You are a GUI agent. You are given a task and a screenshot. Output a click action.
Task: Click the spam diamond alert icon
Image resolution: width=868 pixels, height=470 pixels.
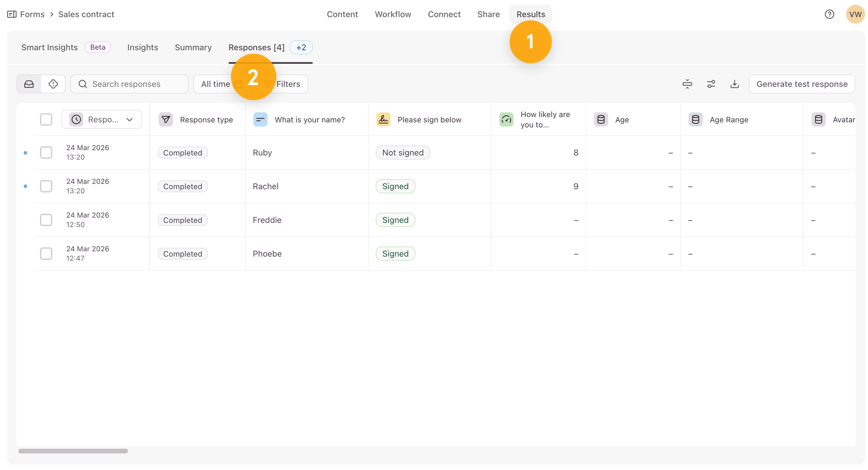coord(53,84)
